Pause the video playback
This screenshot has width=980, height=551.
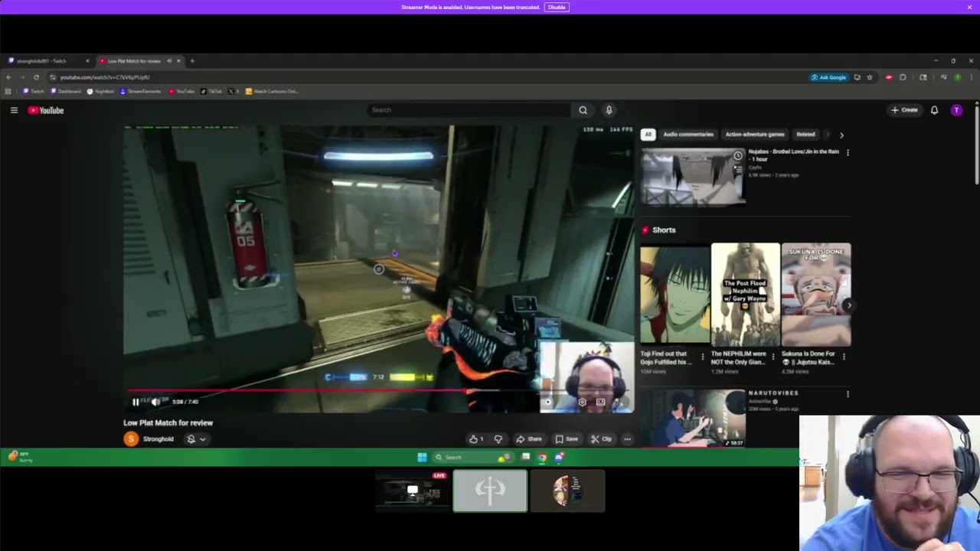tap(136, 402)
